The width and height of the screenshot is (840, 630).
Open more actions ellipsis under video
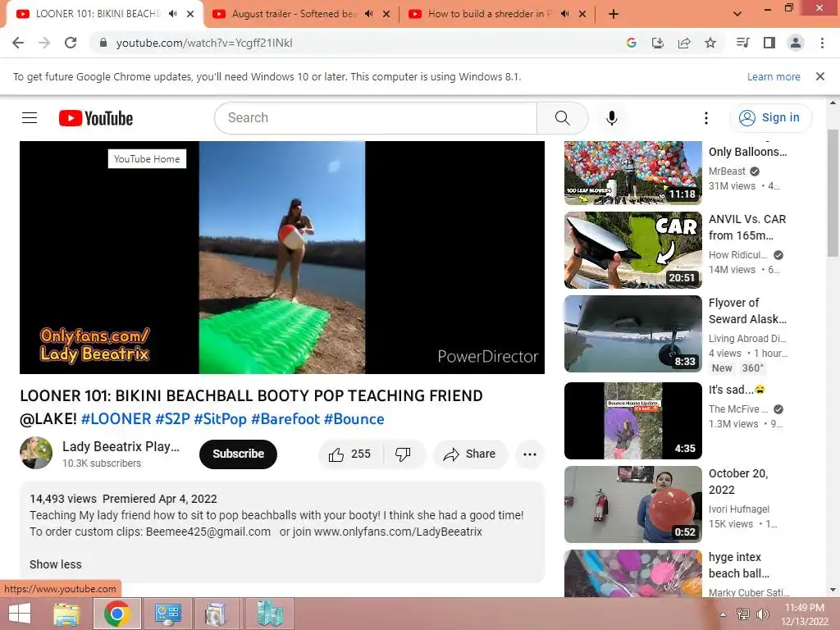click(x=530, y=454)
